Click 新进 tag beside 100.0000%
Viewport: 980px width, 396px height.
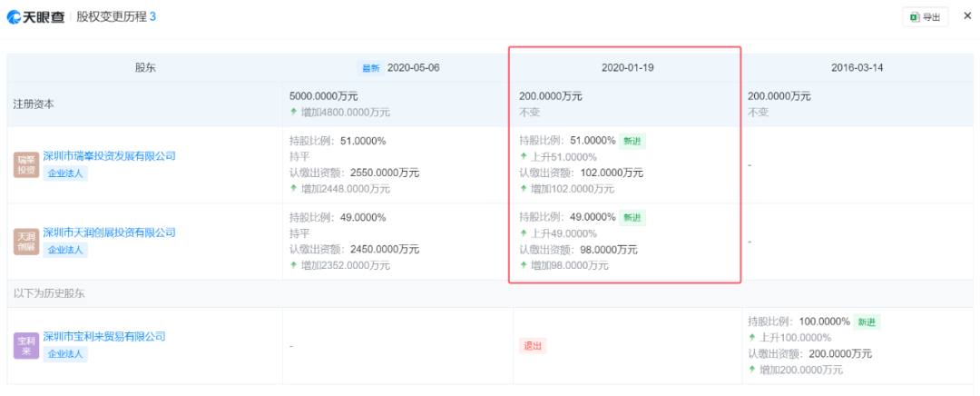click(867, 322)
